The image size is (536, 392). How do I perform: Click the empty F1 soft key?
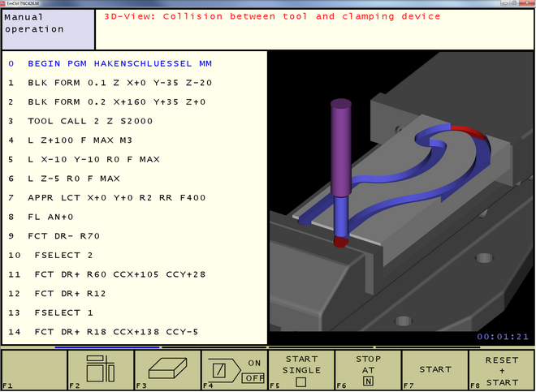click(33, 369)
